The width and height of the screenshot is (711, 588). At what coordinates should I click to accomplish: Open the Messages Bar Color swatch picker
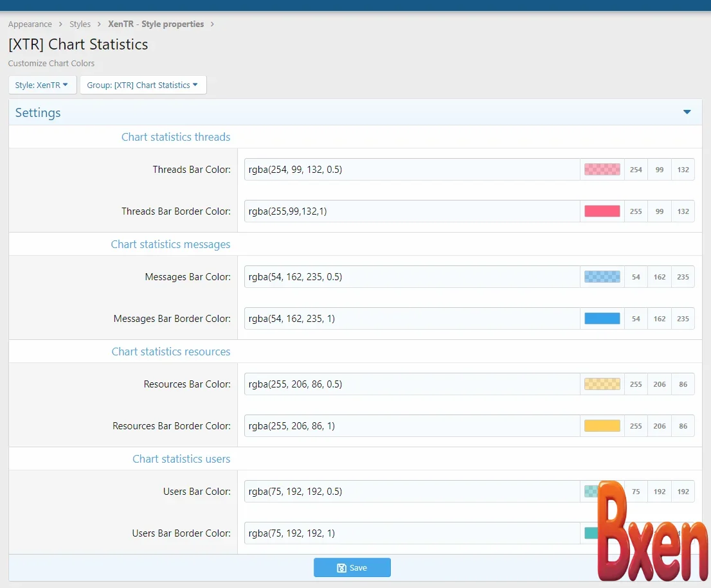click(602, 277)
